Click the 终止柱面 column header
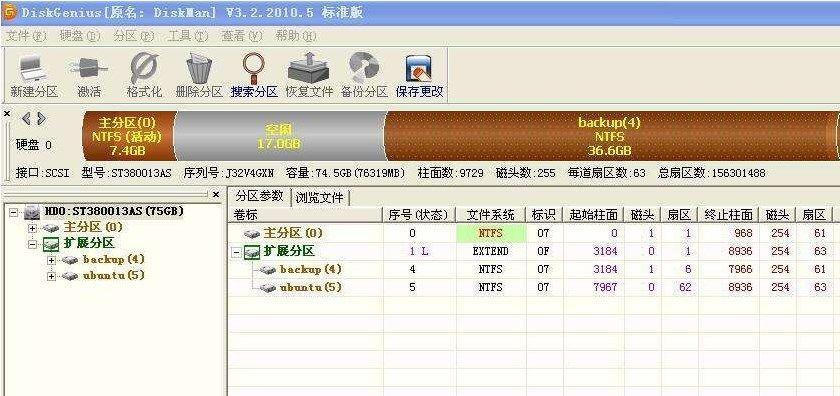Image resolution: width=840 pixels, height=396 pixels. point(729,215)
